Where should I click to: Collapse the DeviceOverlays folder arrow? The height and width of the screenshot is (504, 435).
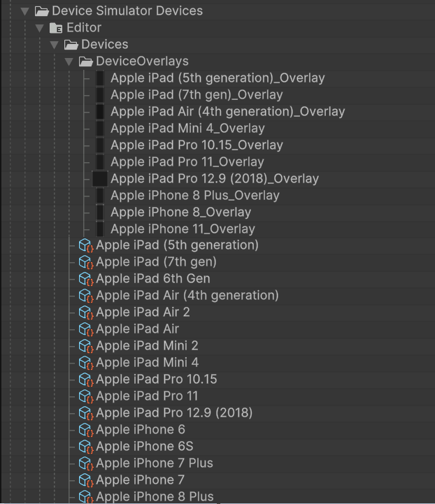pyautogui.click(x=69, y=62)
